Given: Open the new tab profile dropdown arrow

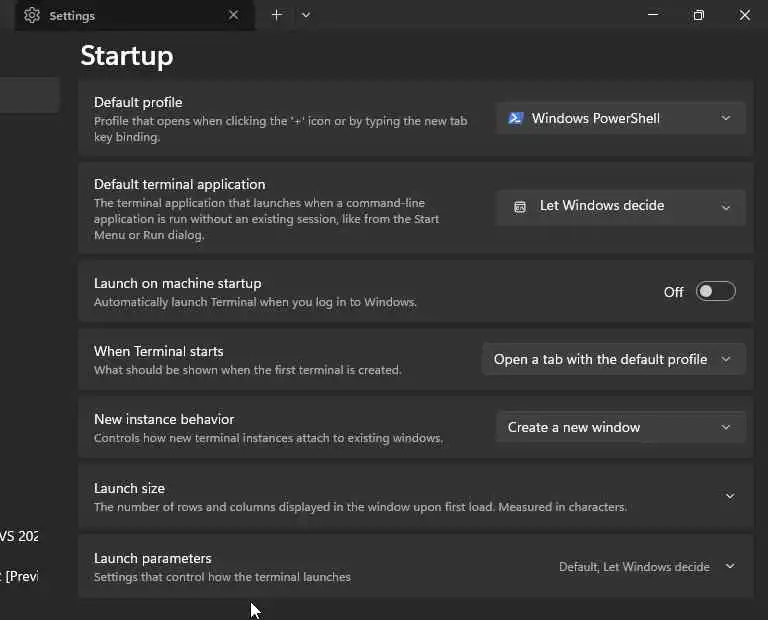Looking at the screenshot, I should (306, 15).
